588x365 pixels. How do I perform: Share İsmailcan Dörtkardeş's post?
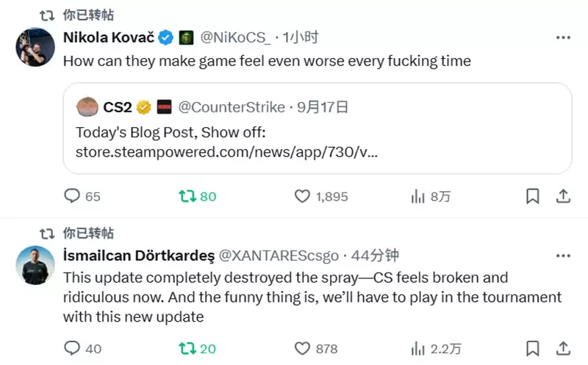point(563,348)
